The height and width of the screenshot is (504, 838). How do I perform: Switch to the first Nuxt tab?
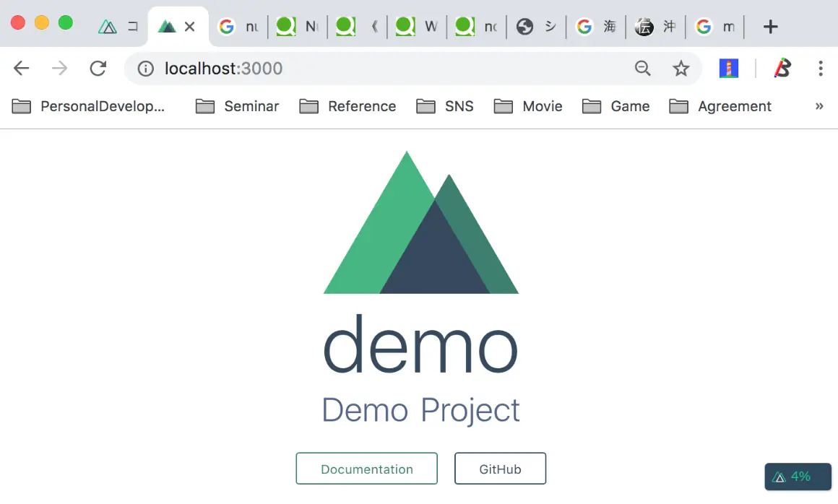click(x=118, y=26)
